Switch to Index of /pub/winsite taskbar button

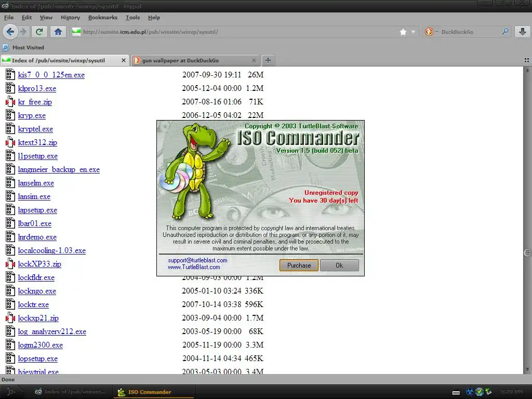(70, 392)
